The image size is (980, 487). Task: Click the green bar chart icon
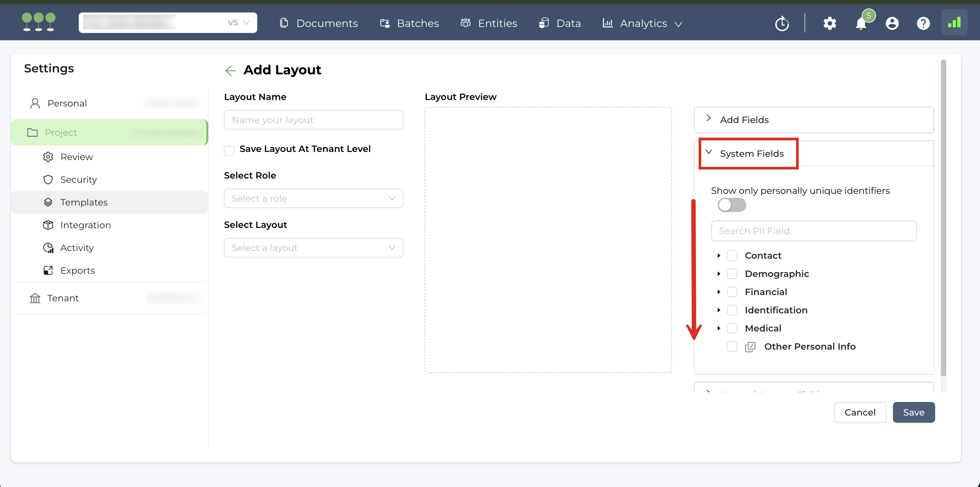click(954, 23)
